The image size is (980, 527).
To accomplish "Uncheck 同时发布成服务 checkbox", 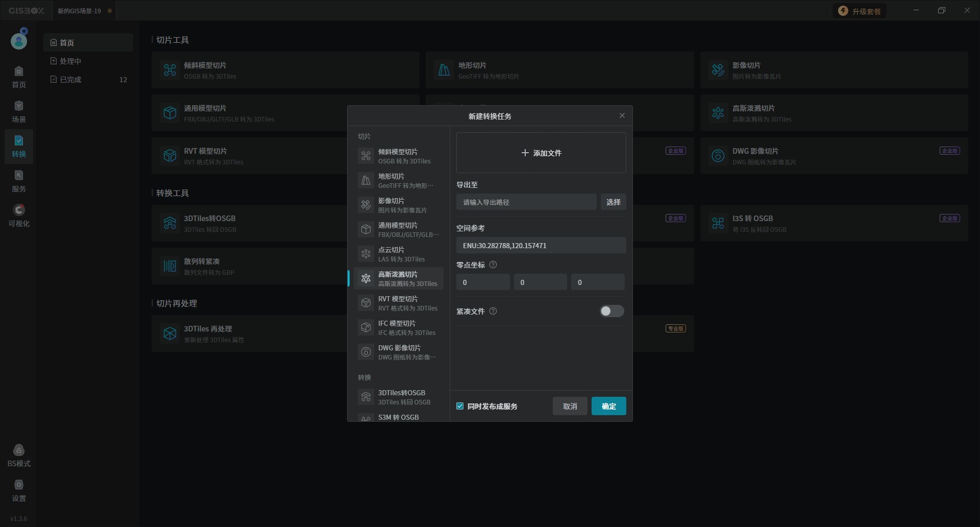I will point(460,406).
